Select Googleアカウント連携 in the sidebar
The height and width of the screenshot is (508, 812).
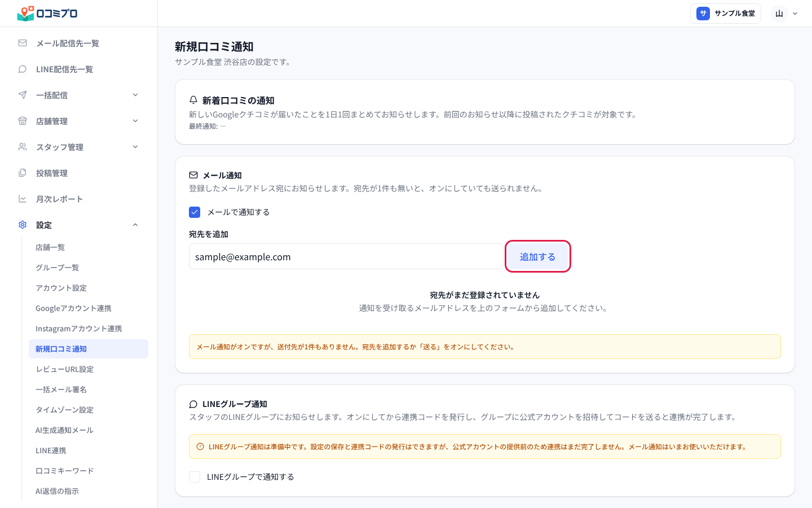coord(89,308)
